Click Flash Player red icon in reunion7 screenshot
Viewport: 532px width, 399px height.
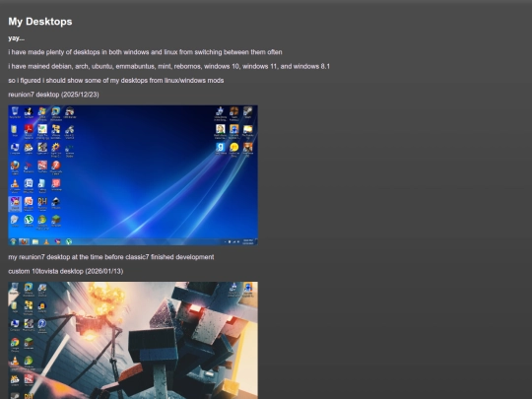(56, 166)
